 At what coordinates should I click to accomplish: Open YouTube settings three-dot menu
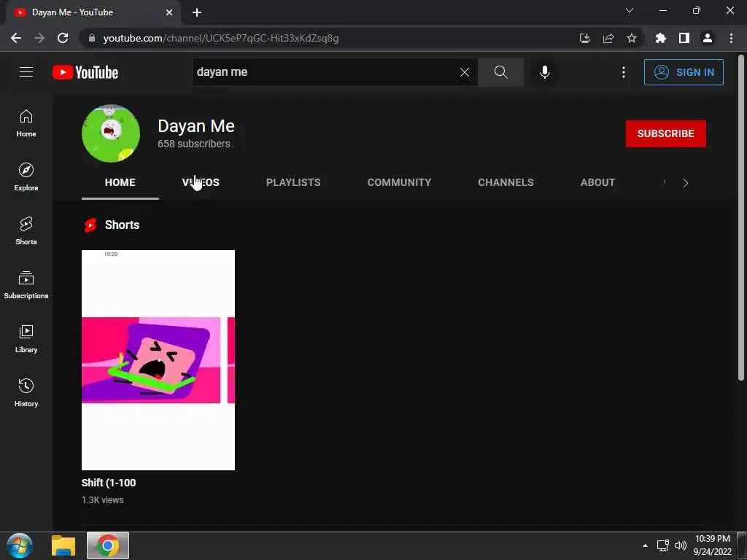coord(623,72)
